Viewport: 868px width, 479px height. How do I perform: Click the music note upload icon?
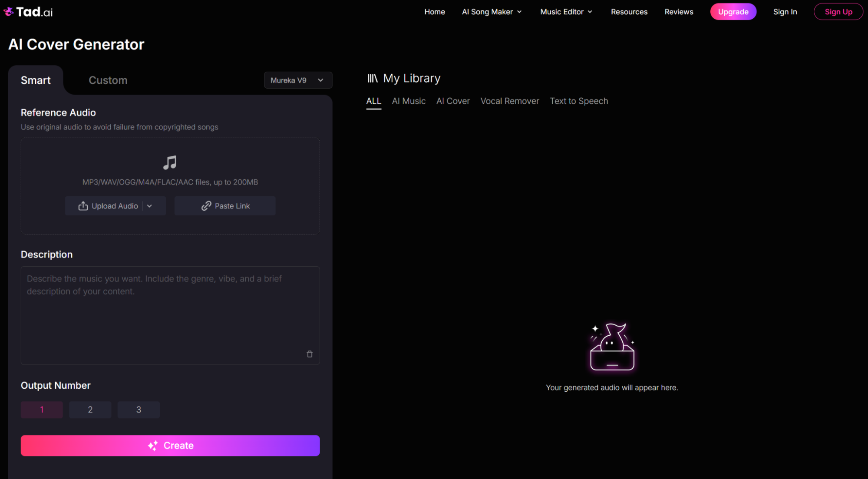point(170,162)
